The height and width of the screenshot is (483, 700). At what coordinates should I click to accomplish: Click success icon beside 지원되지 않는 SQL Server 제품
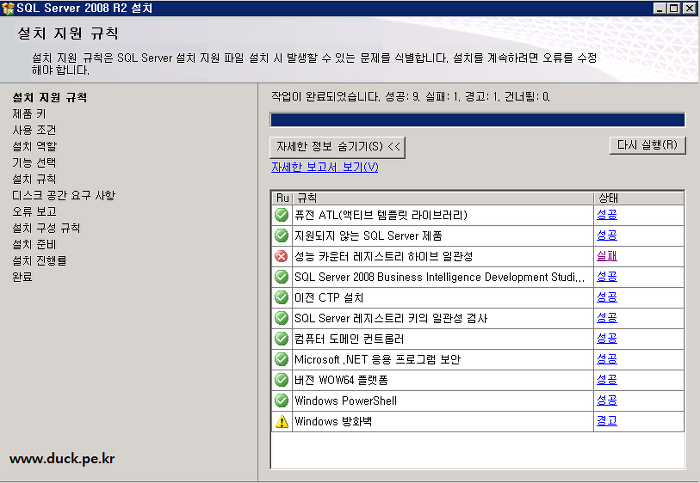tap(281, 235)
